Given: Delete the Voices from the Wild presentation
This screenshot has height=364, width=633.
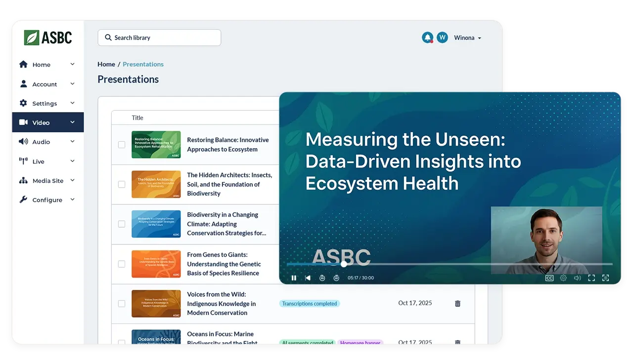Looking at the screenshot, I should point(457,304).
